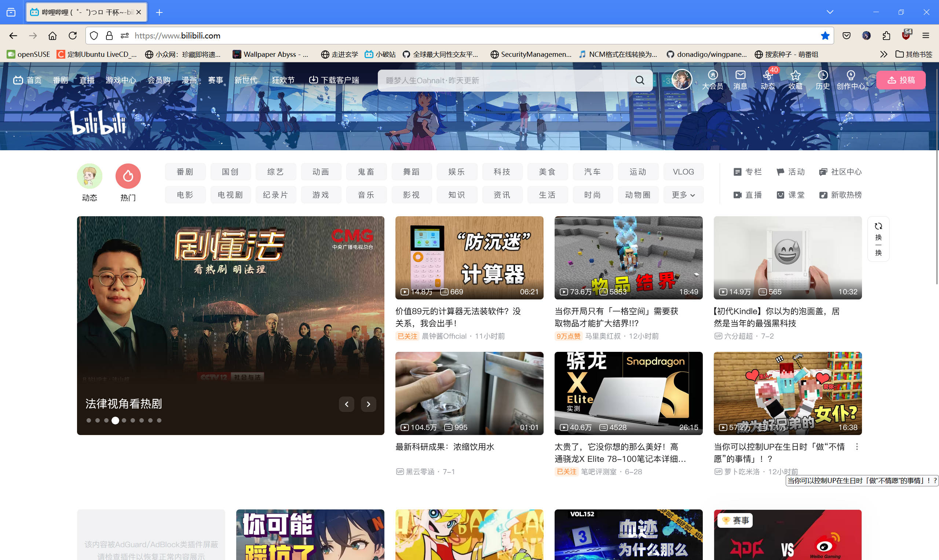Open the 收藏 favorites star icon

(x=795, y=75)
